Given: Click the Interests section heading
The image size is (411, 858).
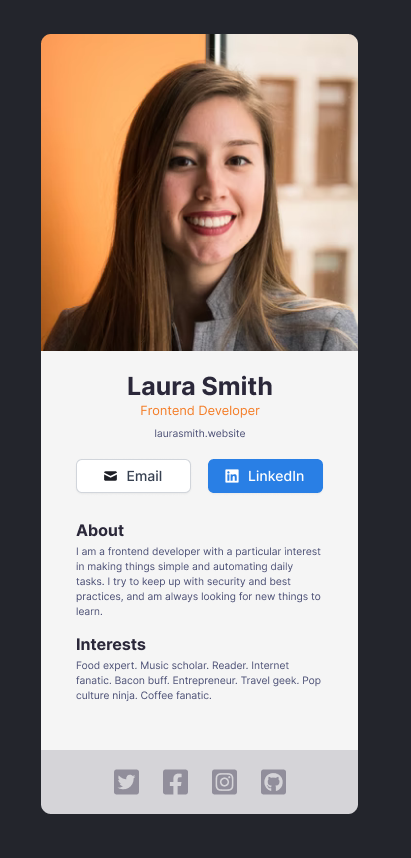Looking at the screenshot, I should pos(111,644).
